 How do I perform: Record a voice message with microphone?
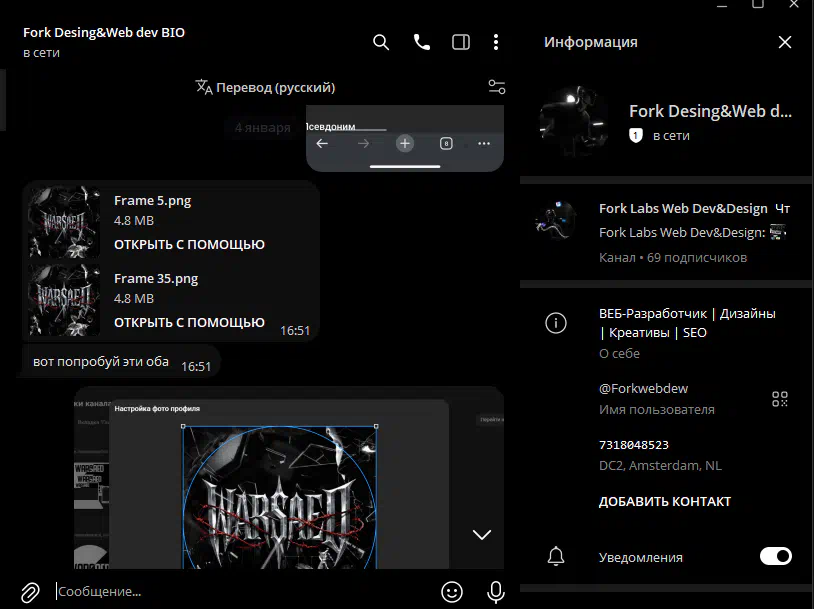tap(495, 592)
